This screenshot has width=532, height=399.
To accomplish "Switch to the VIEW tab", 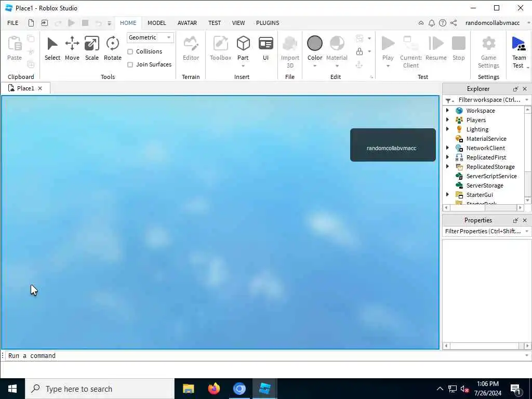I will pyautogui.click(x=238, y=23).
